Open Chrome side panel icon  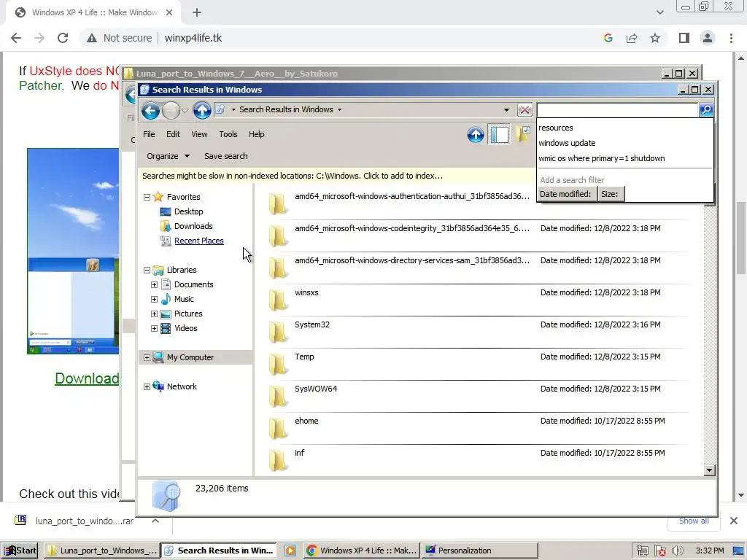684,38
